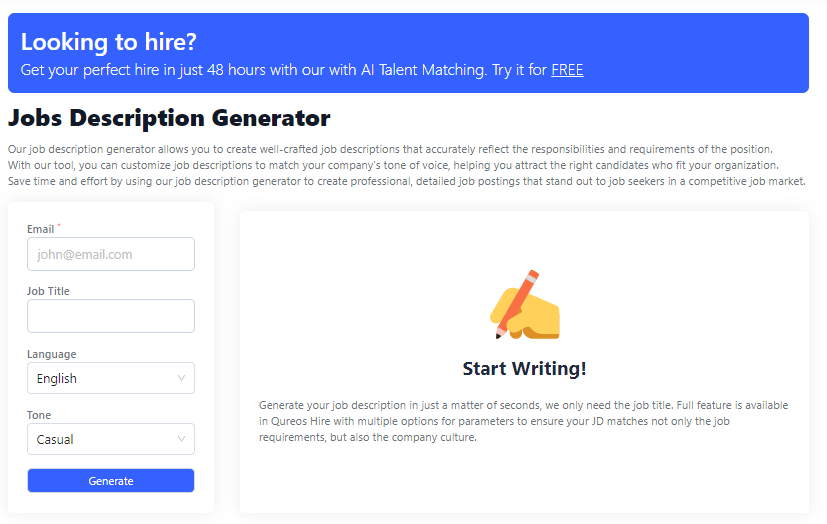
Task: Click the Tone field label
Action: point(39,415)
